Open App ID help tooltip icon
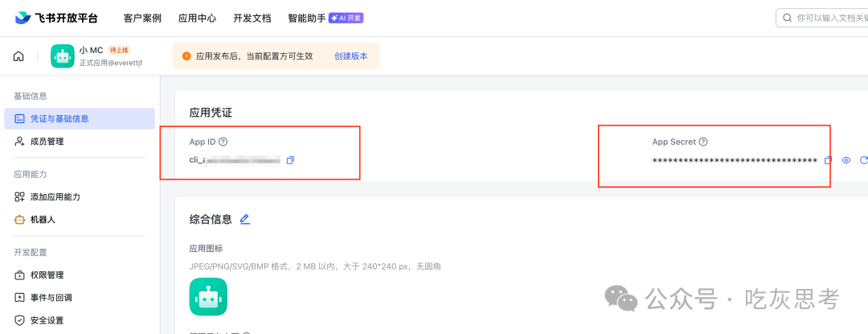Image resolution: width=868 pixels, height=334 pixels. point(223,142)
